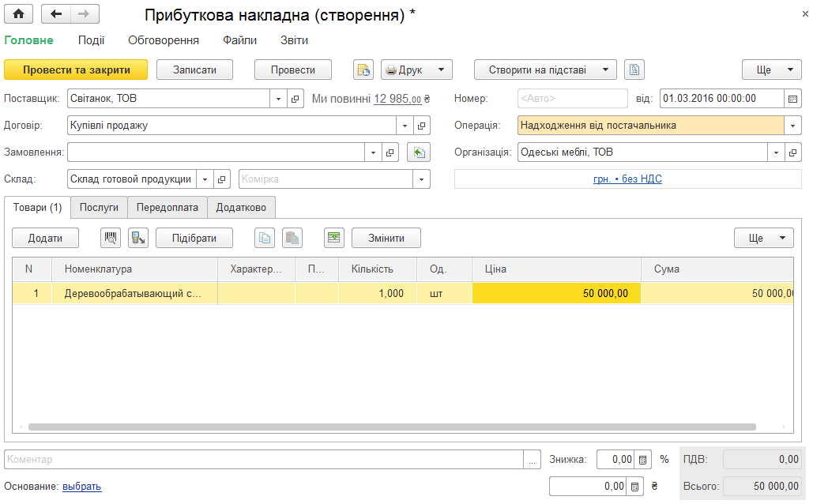Fill from order using green arrow icon

[x=419, y=152]
